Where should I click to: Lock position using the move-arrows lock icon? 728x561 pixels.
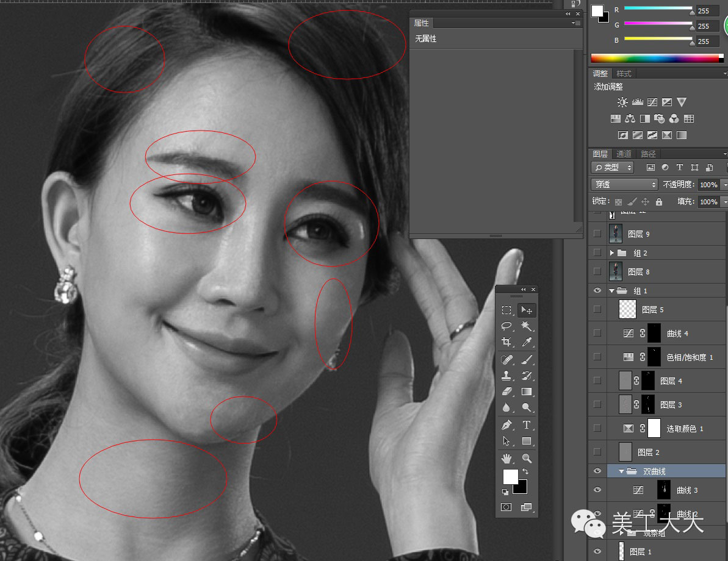pyautogui.click(x=646, y=202)
